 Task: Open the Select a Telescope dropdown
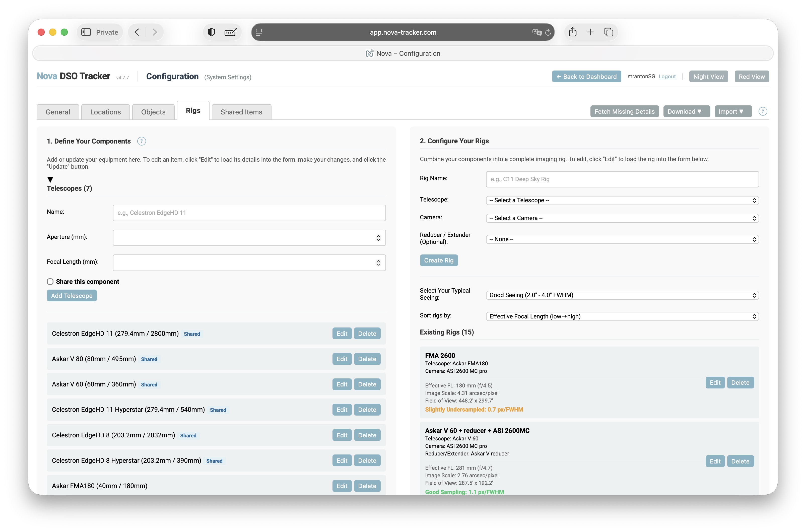[x=622, y=200]
